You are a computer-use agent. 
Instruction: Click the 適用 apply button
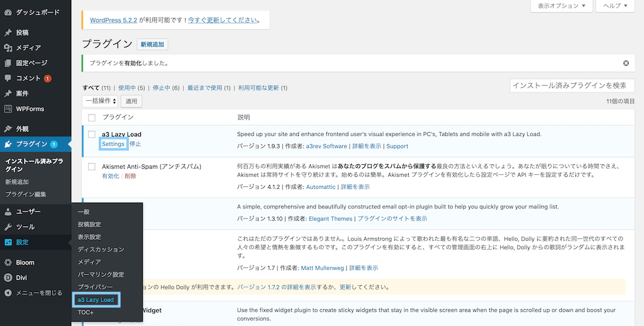click(x=131, y=101)
